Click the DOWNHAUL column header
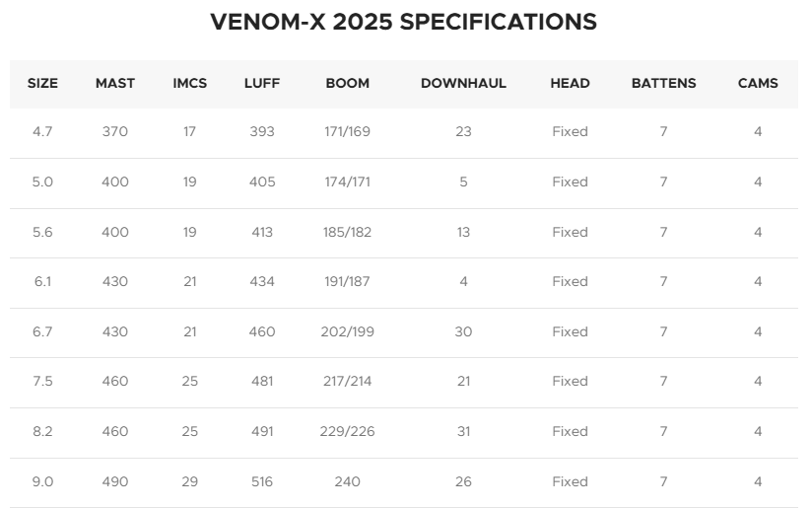This screenshot has width=812, height=508. coord(463,84)
